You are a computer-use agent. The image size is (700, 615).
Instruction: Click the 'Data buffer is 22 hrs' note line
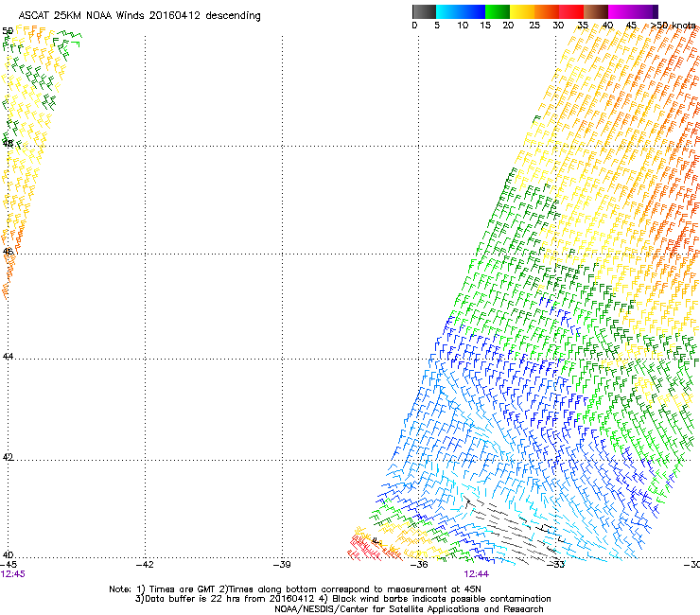point(342,599)
